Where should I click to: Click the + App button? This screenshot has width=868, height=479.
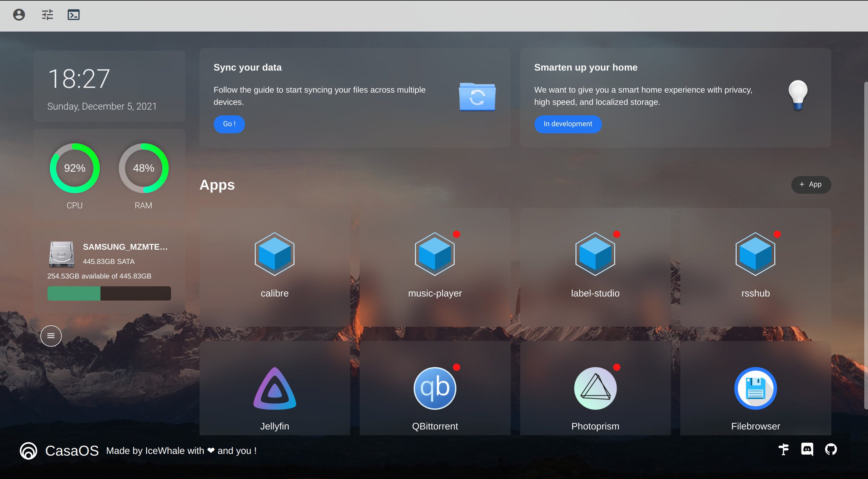pos(811,185)
